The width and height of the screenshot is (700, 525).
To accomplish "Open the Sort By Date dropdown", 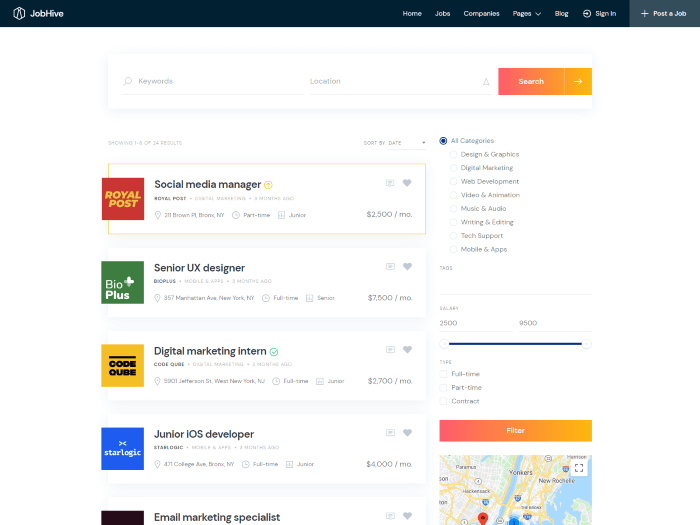I will [407, 143].
